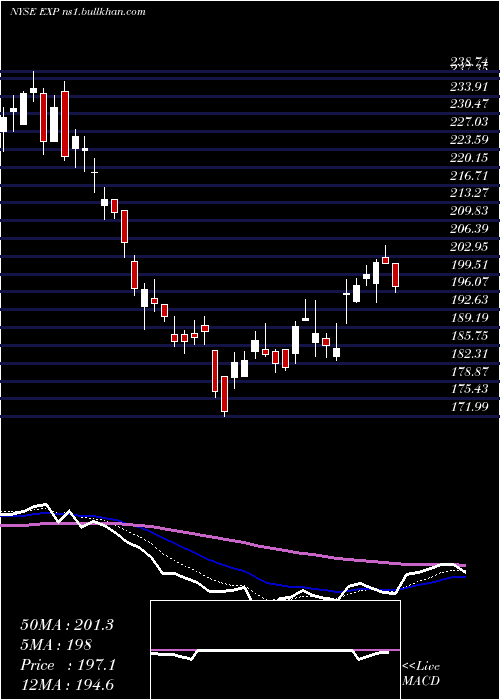Viewport: 500px width, 700px height.
Task: Click the 5MA : 198 readout
Action: pyautogui.click(x=56, y=645)
